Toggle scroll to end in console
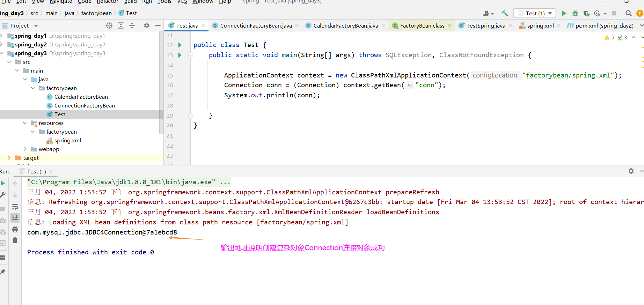The height and width of the screenshot is (305, 644). 15,218
